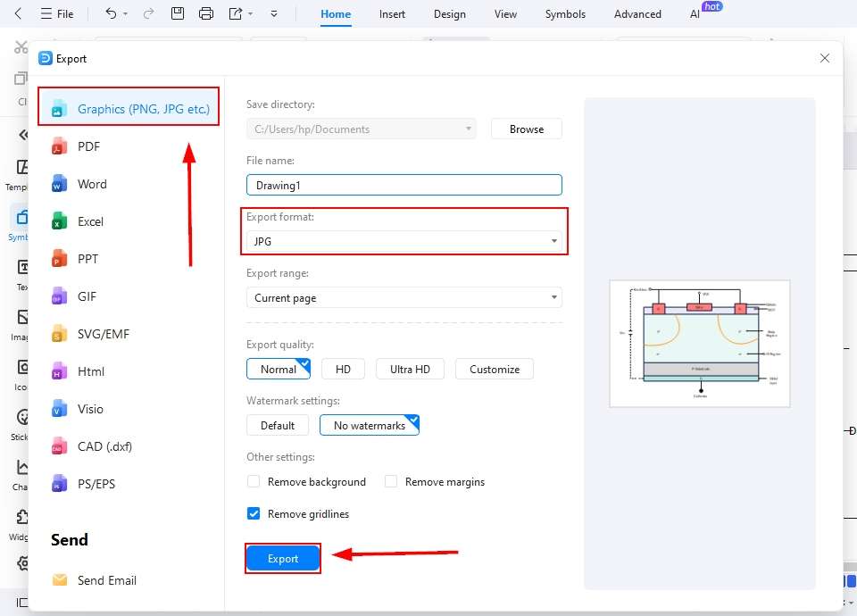
Task: Click the export/share toolbar icon
Action: [x=236, y=13]
